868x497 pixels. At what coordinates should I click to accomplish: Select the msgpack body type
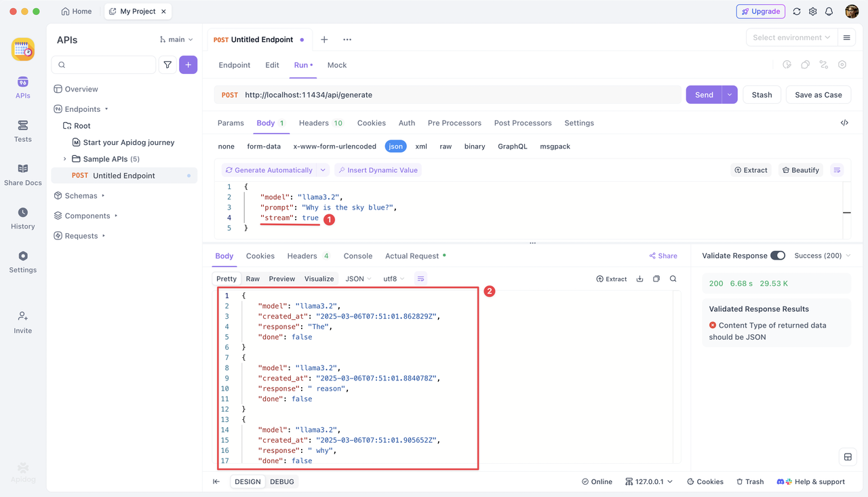click(x=555, y=146)
